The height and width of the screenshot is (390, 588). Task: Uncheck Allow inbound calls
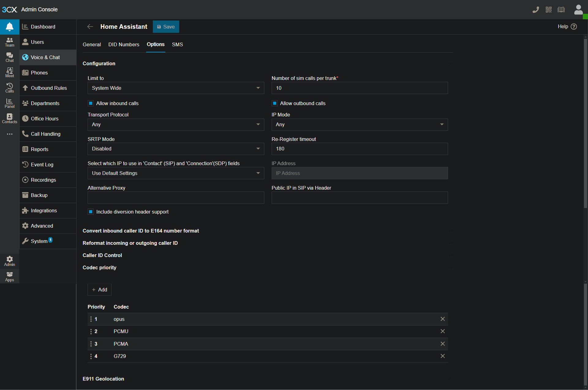coord(91,104)
